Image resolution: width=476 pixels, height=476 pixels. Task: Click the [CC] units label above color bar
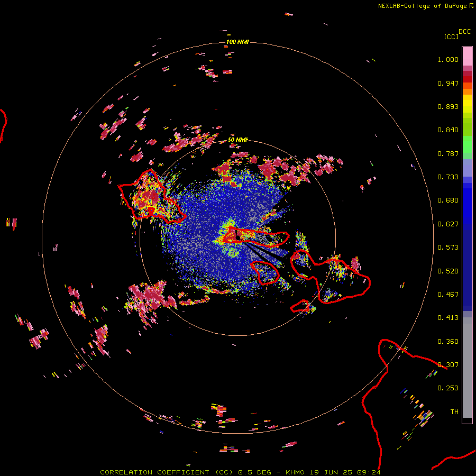(451, 36)
